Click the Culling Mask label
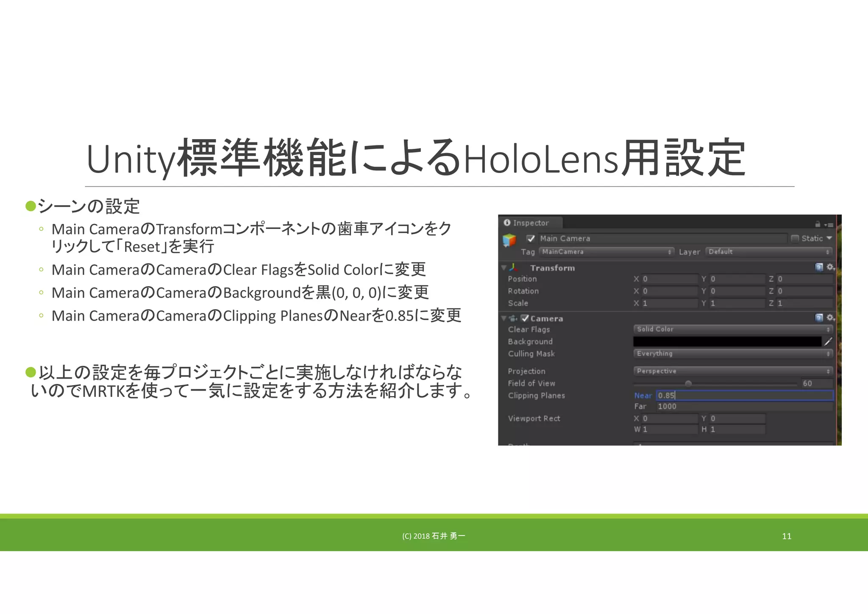The height and width of the screenshot is (614, 868). 531,354
